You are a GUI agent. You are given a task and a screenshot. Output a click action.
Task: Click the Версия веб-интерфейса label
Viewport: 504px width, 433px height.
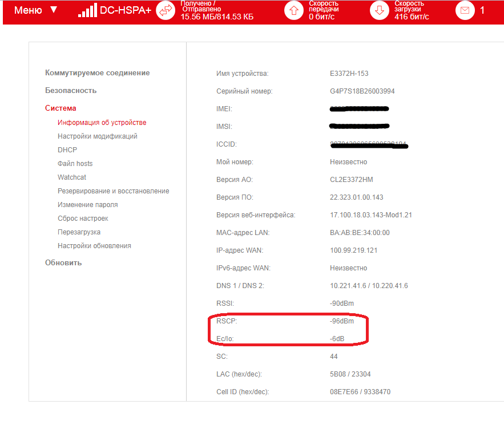coord(256,215)
